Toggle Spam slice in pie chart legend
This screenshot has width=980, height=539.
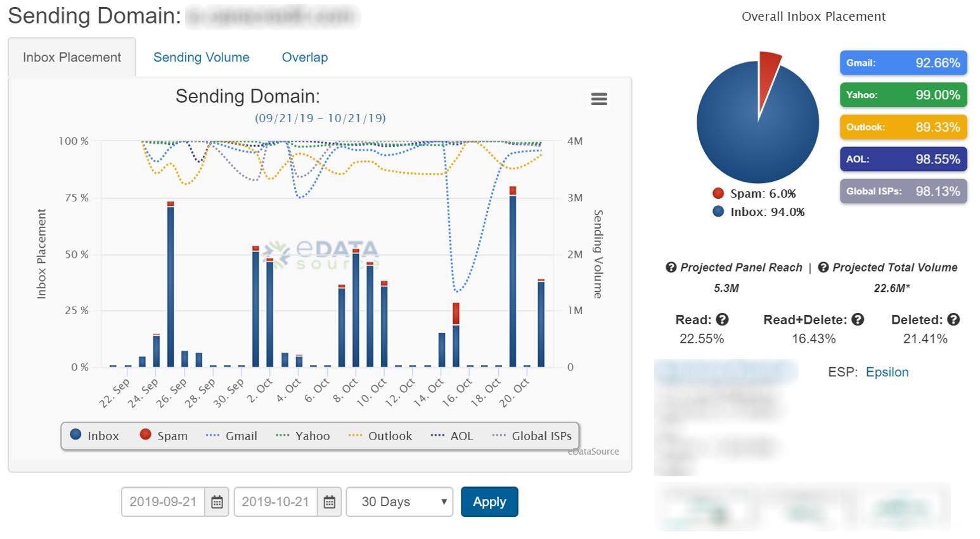754,194
